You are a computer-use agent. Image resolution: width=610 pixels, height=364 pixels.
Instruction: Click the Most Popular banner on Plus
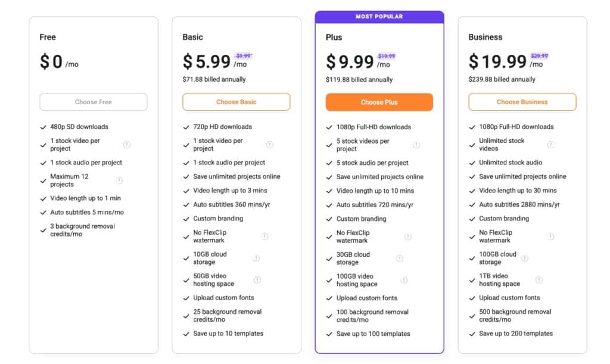(379, 17)
